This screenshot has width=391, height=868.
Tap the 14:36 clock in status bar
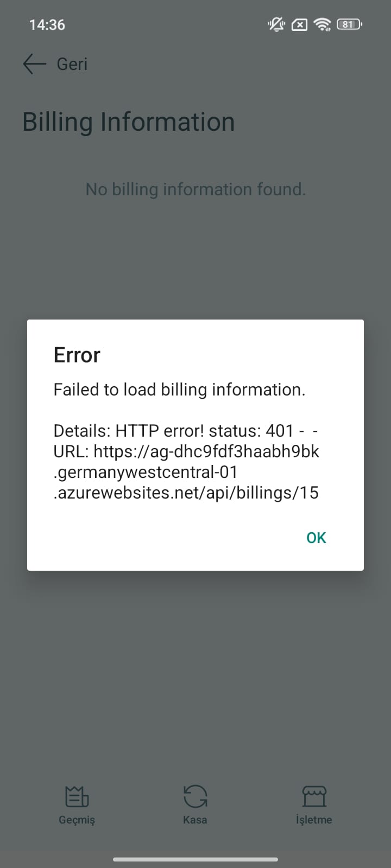point(47,25)
